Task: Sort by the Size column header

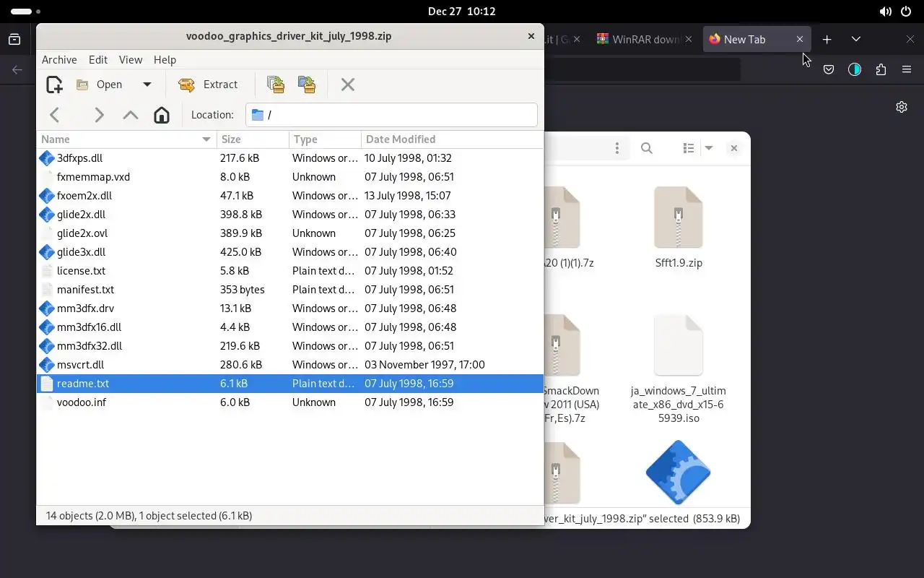Action: click(253, 139)
